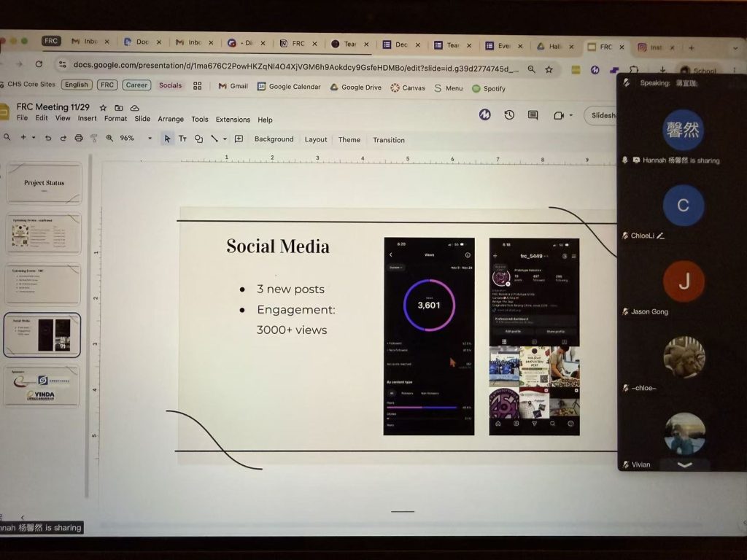Screen dimensions: 747x560
Task: Star the FRC Meeting 11/29 presentation
Action: click(103, 107)
